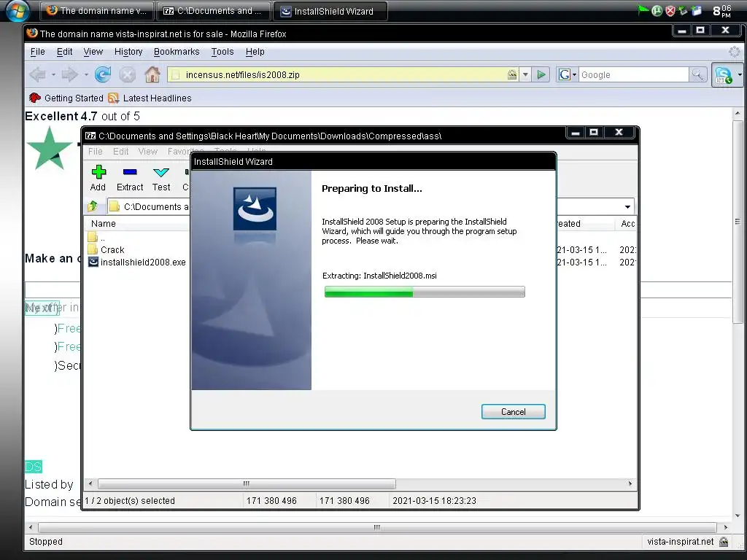
Task: Click the site icon inside address bar
Action: (175, 75)
